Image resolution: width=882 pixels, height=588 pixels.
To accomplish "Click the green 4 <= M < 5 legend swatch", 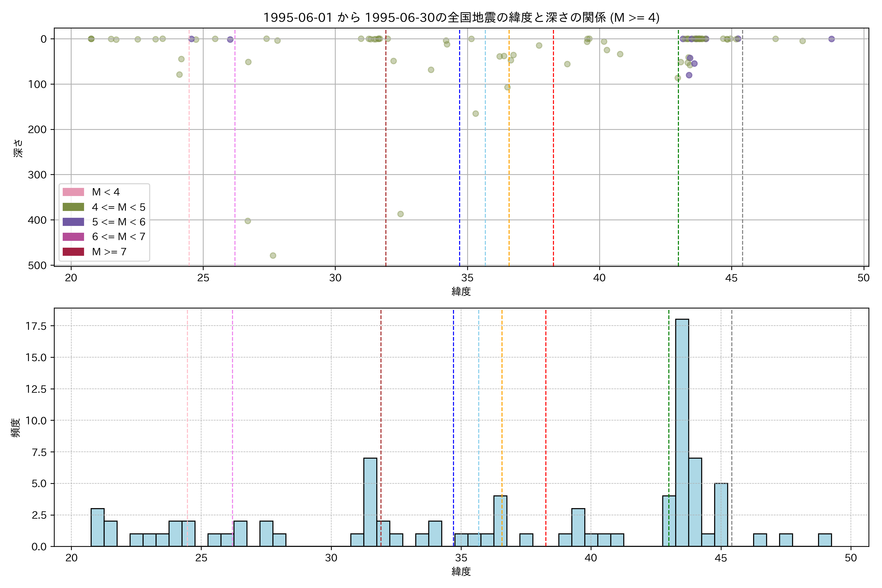I will pyautogui.click(x=73, y=207).
